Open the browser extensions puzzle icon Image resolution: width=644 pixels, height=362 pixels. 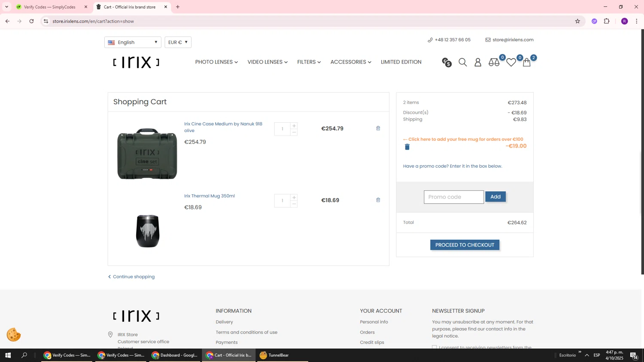click(607, 21)
